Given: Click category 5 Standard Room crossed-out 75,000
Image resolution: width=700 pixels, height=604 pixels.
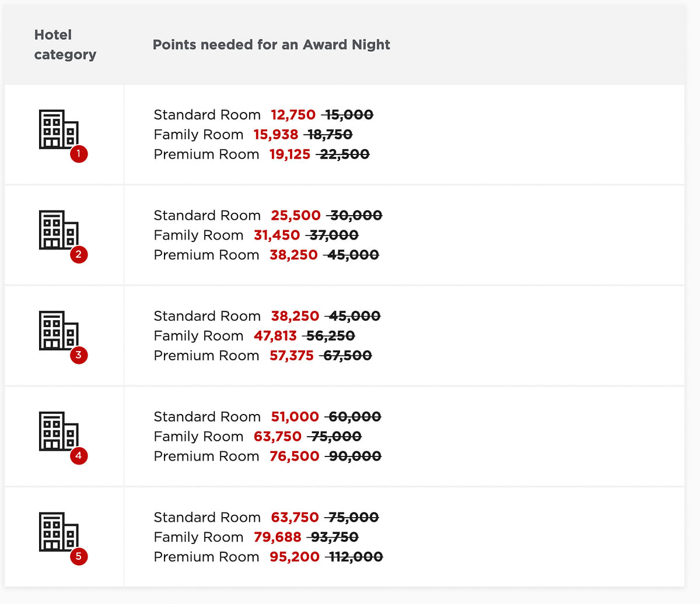Looking at the screenshot, I should [x=353, y=518].
